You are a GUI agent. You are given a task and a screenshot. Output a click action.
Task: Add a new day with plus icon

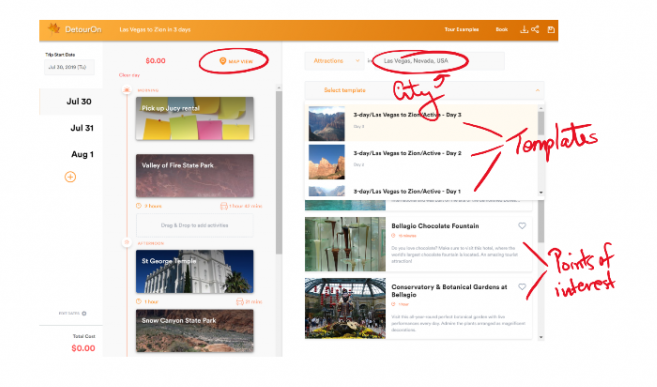[x=70, y=177]
